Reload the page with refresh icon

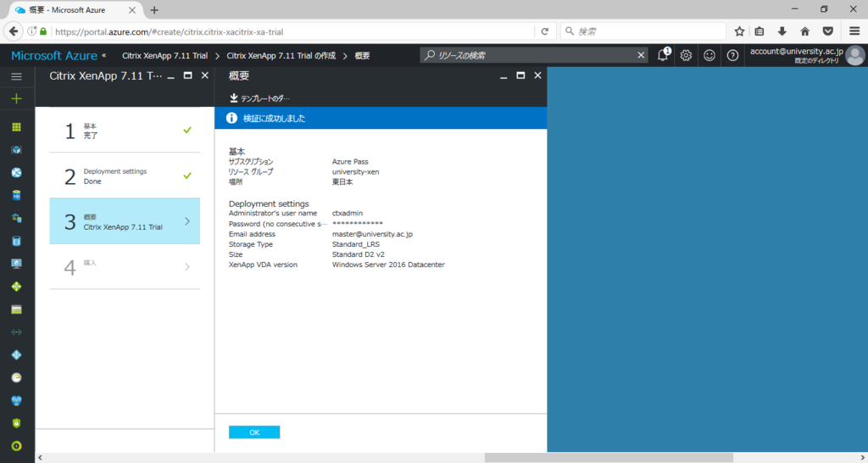[545, 31]
